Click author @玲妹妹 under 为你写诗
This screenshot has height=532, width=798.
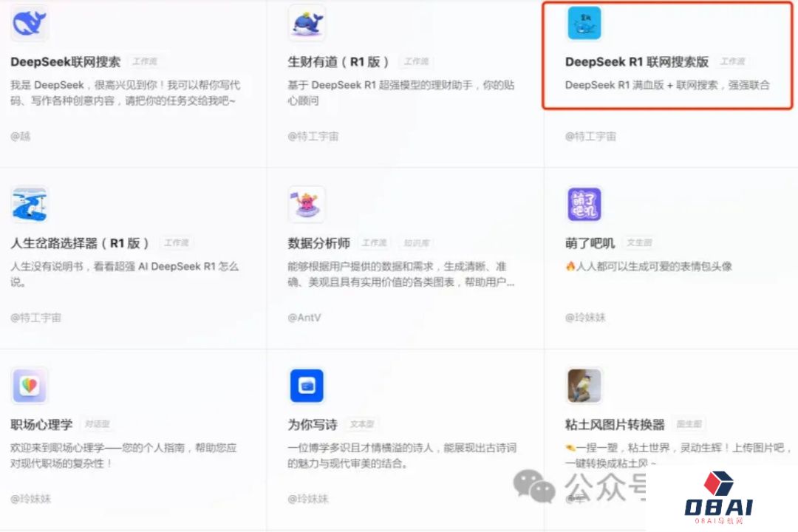308,499
